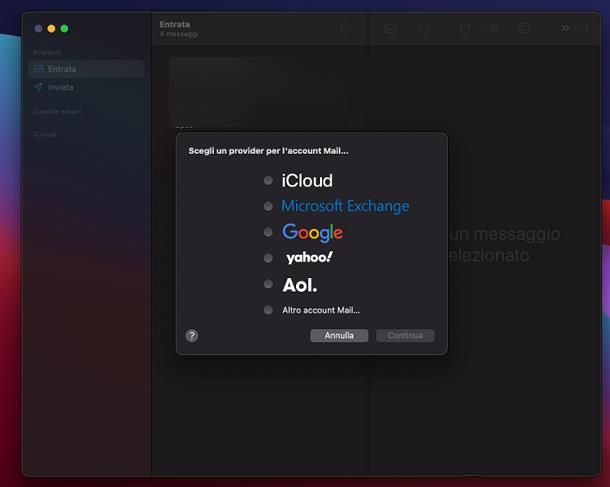Click the Aol. logo
This screenshot has width=610, height=487.
click(x=300, y=285)
